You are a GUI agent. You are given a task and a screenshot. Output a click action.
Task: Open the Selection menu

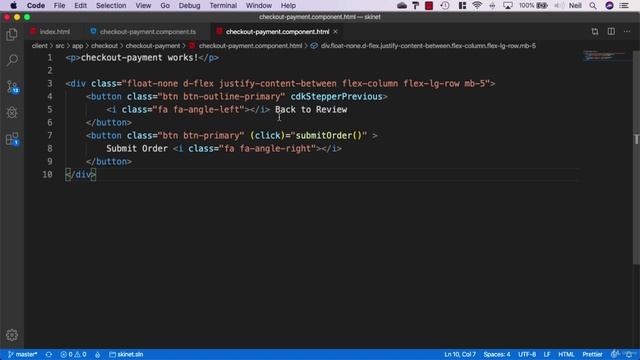[x=111, y=5]
